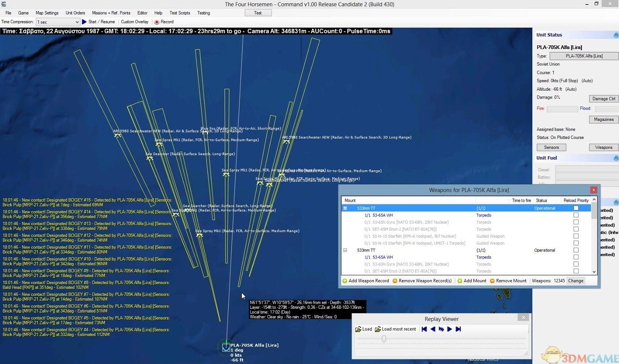Tick reload priority for first 53-65A WH
Image resolution: width=619 pixels, height=364 pixels.
[576, 215]
